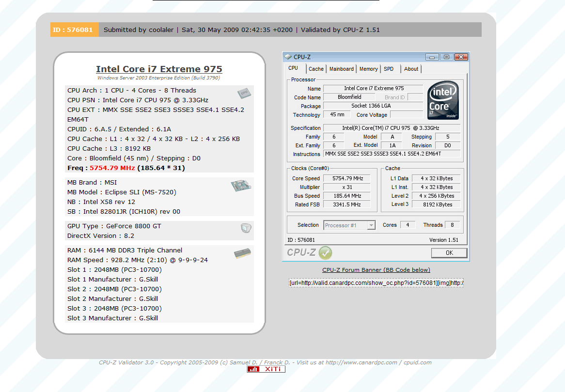
Task: Open the CPU-Z Forum Banner link
Action: pyautogui.click(x=376, y=270)
